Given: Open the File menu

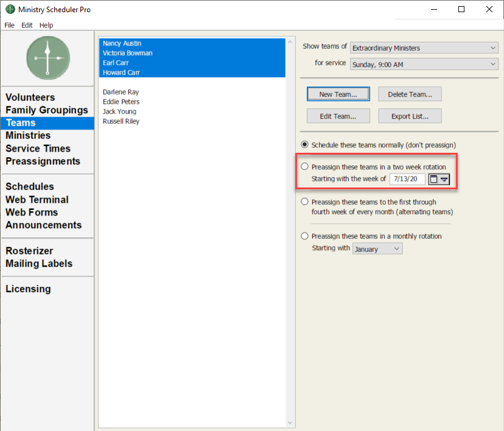Looking at the screenshot, I should pyautogui.click(x=9, y=25).
